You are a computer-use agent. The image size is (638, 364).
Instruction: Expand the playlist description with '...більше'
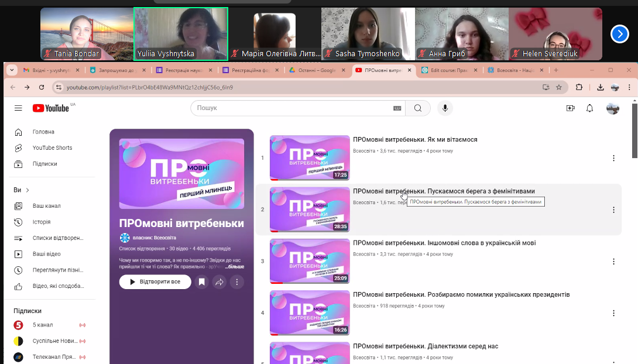(x=234, y=267)
